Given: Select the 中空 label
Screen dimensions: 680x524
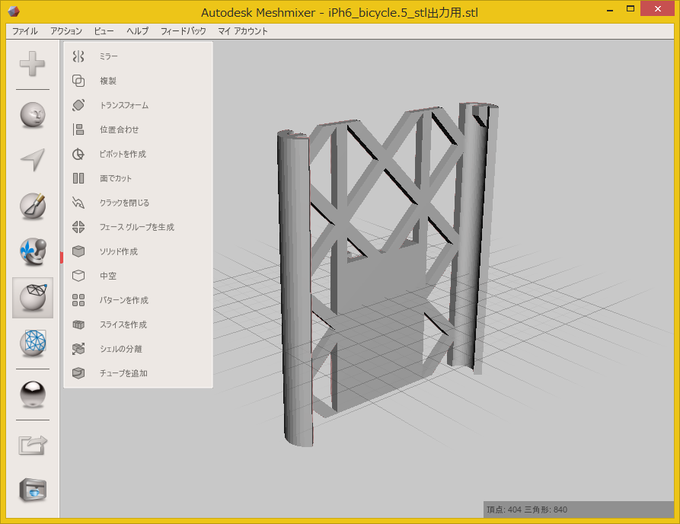Looking at the screenshot, I should click(x=108, y=276).
